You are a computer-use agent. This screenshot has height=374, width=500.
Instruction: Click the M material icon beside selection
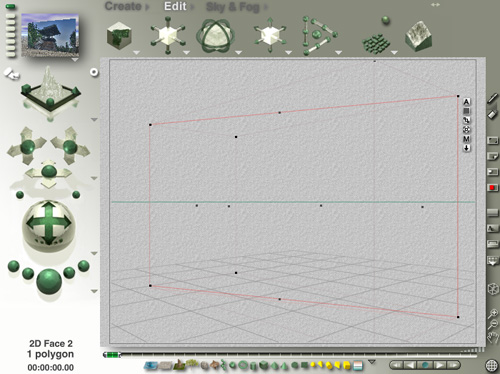click(466, 139)
